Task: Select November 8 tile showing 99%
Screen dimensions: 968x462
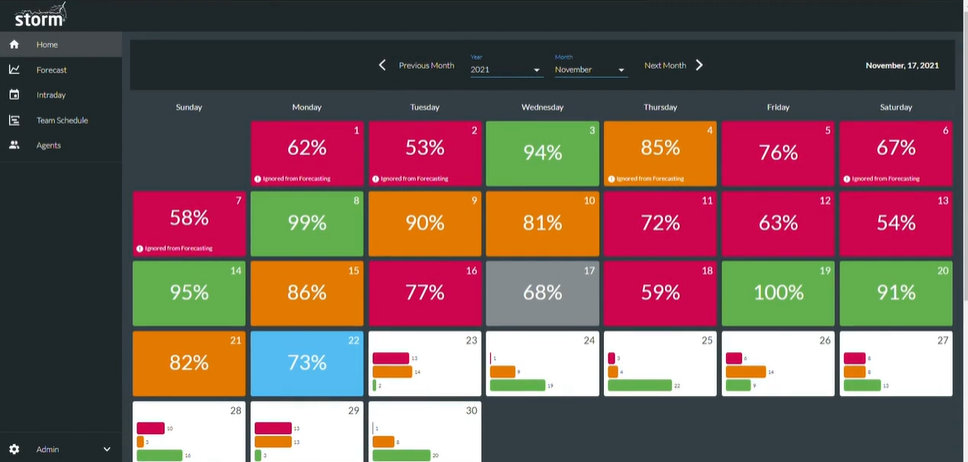Action: click(307, 224)
